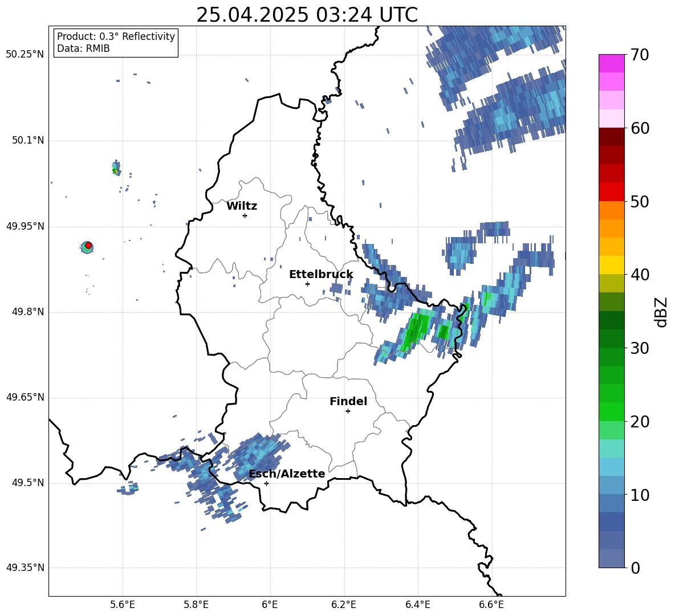Image resolution: width=675 pixels, height=616 pixels.
Task: Click the Wiltz city label
Action: pyautogui.click(x=242, y=206)
